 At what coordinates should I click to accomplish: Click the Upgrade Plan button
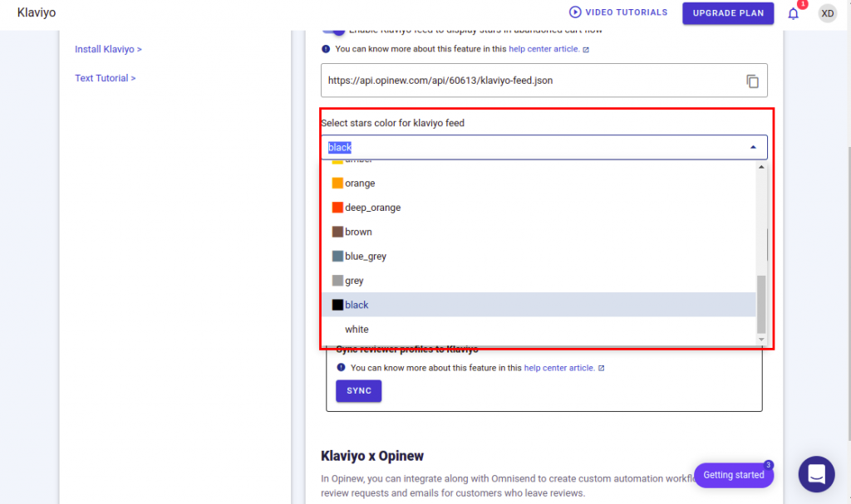728,13
